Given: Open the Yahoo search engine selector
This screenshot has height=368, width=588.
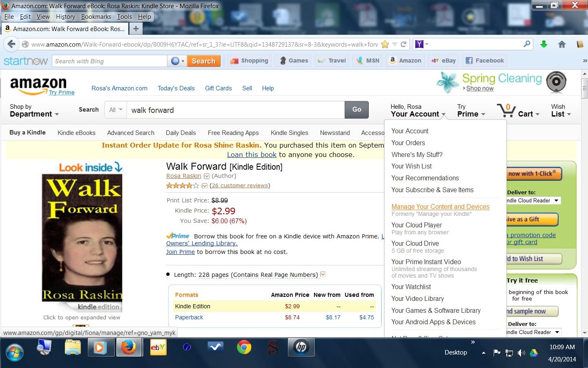Looking at the screenshot, I should click(421, 44).
